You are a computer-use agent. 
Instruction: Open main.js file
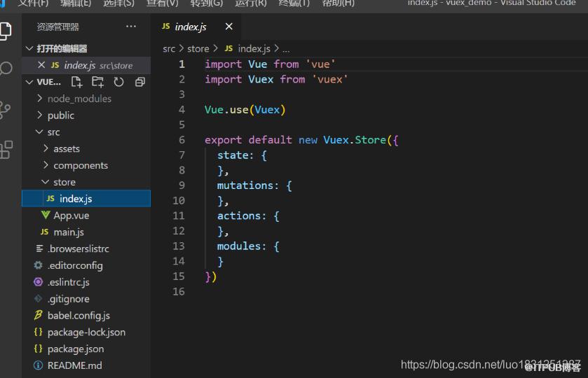pyautogui.click(x=86, y=232)
